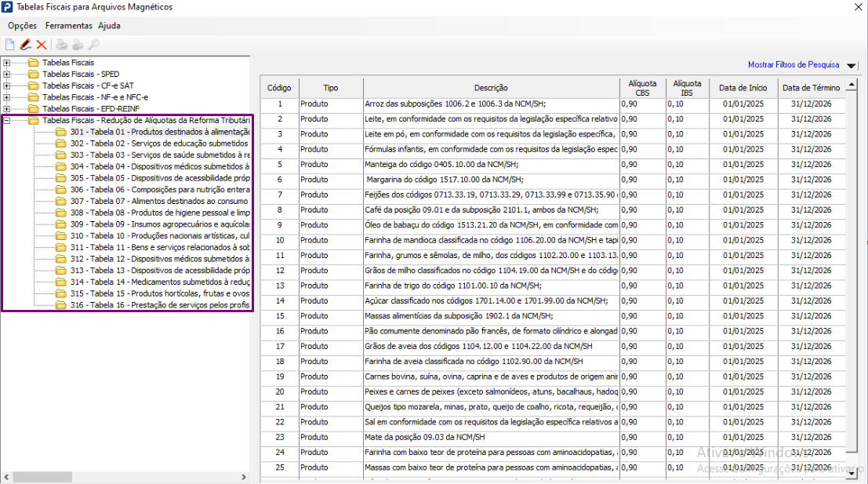Sort by the Descrição column header
The width and height of the screenshot is (868, 484).
pyautogui.click(x=491, y=88)
